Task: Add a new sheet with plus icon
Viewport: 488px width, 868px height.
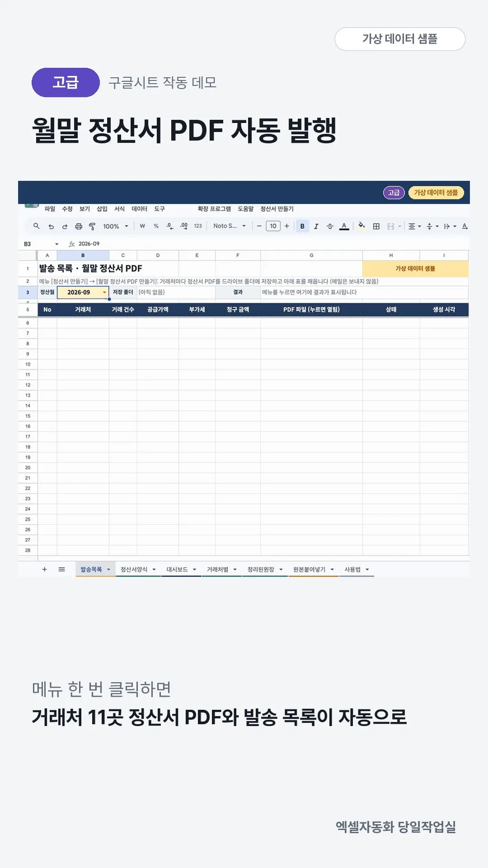Action: pyautogui.click(x=44, y=569)
